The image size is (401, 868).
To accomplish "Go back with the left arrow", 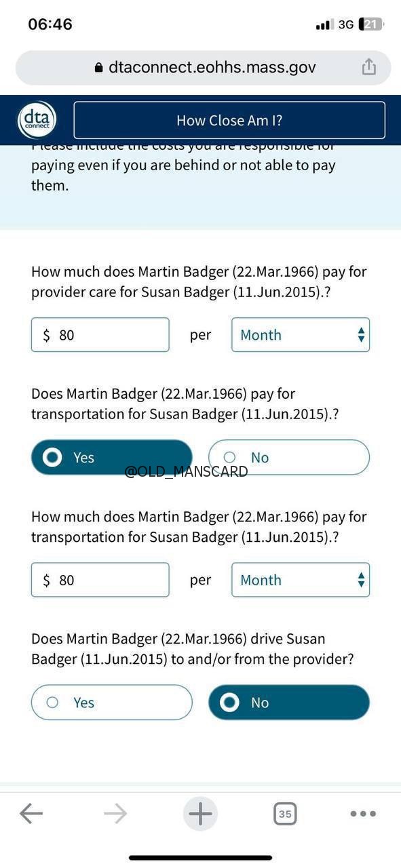I will (x=31, y=813).
